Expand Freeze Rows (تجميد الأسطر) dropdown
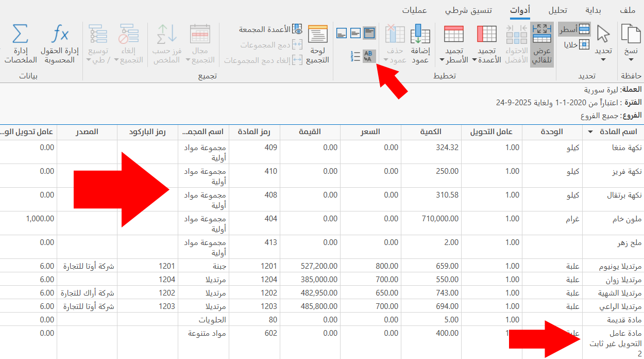Viewport: 644px width, 359px height. pyautogui.click(x=443, y=60)
